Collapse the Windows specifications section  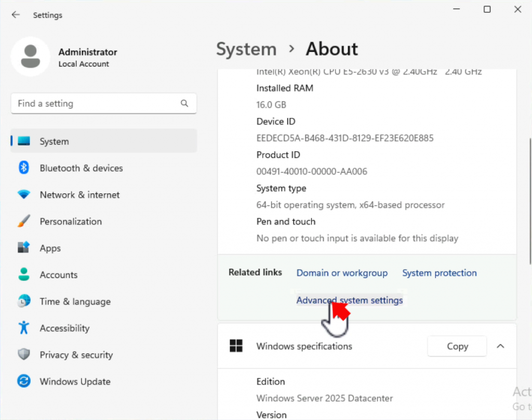coord(500,346)
